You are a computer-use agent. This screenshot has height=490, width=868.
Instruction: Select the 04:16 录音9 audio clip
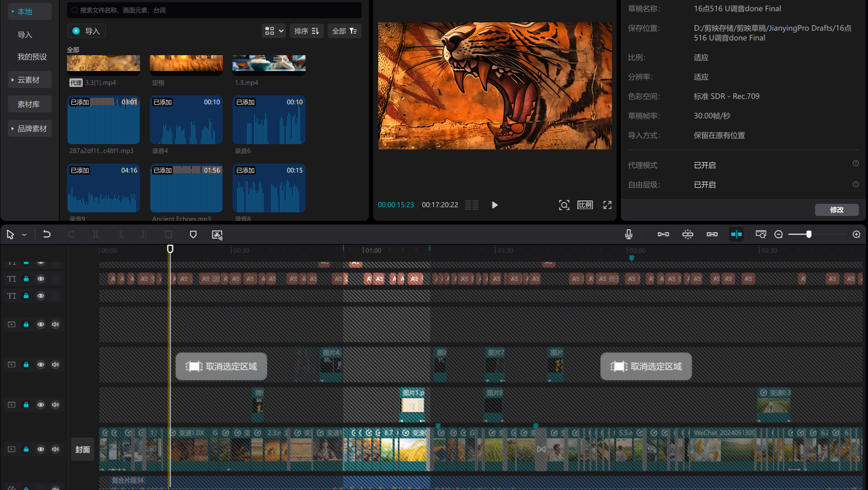coord(103,188)
